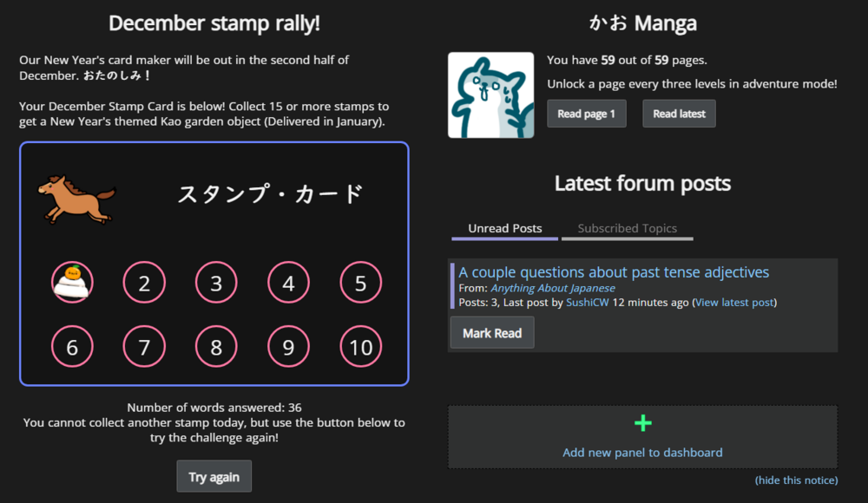The image size is (868, 503).
Task: Select the Unread Posts tab
Action: click(503, 228)
